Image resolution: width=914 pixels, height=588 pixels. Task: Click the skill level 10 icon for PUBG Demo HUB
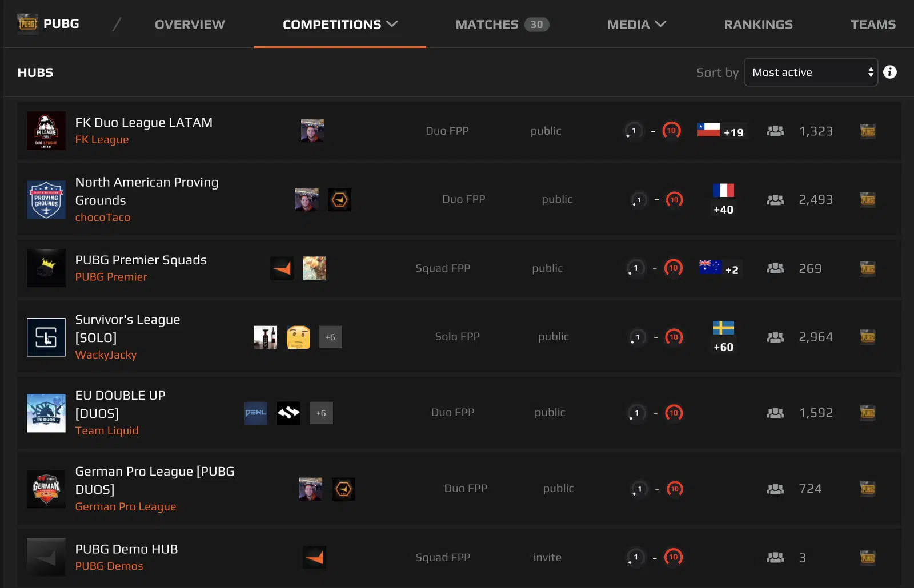pyautogui.click(x=673, y=557)
